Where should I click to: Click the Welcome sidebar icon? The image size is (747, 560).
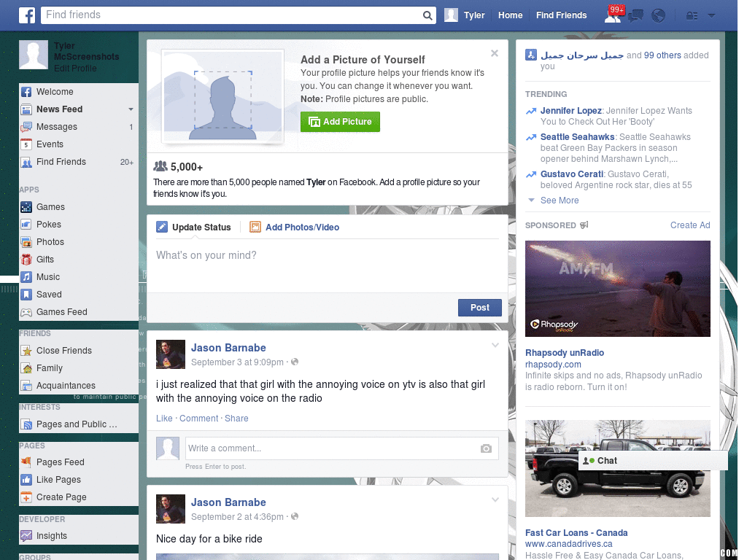pos(26,92)
